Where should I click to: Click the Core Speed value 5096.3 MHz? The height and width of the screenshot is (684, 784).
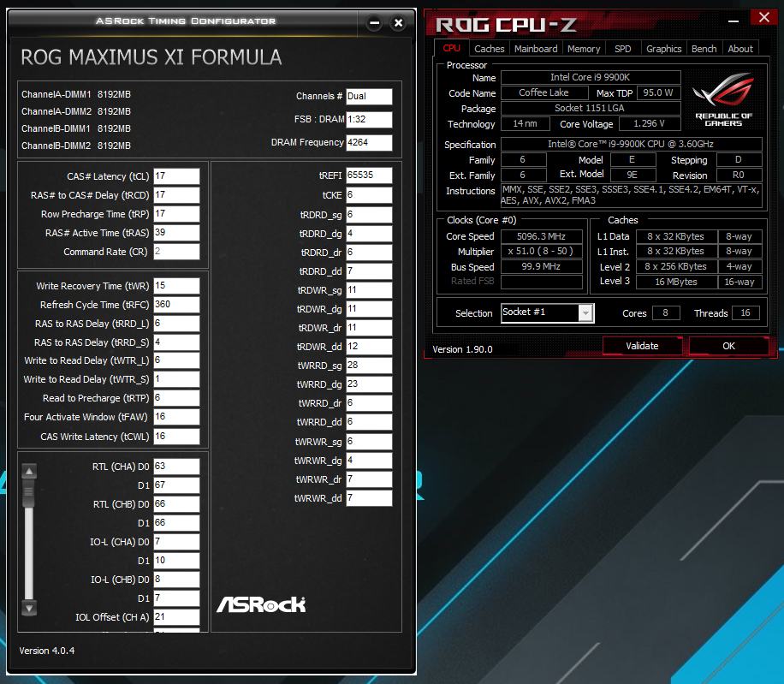(541, 236)
